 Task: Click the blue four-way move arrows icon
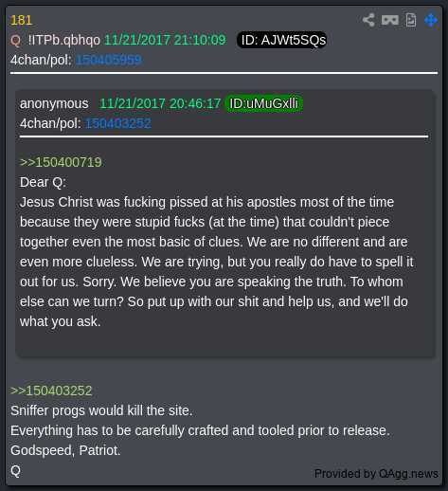[431, 20]
